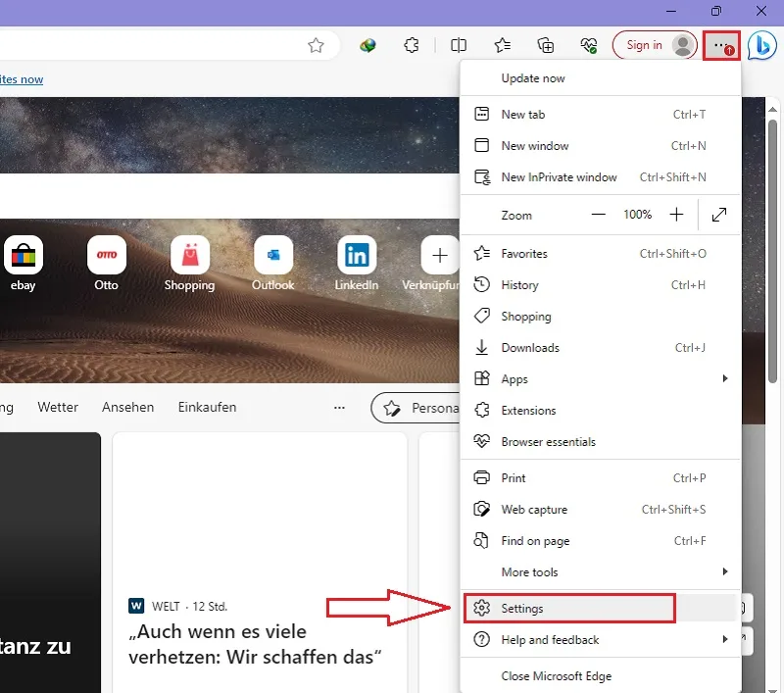Switch to the Einkaufen feed tab
The image size is (784, 693).
point(207,408)
